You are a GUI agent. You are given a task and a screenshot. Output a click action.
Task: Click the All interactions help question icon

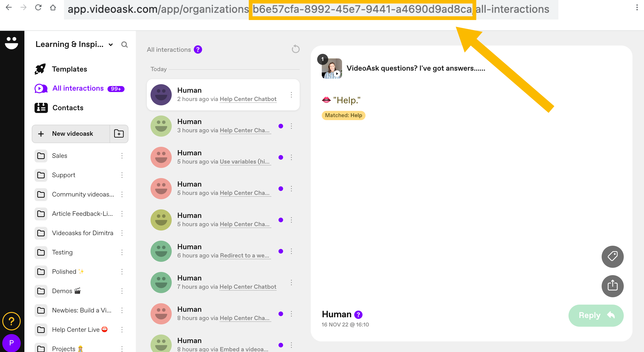(198, 49)
